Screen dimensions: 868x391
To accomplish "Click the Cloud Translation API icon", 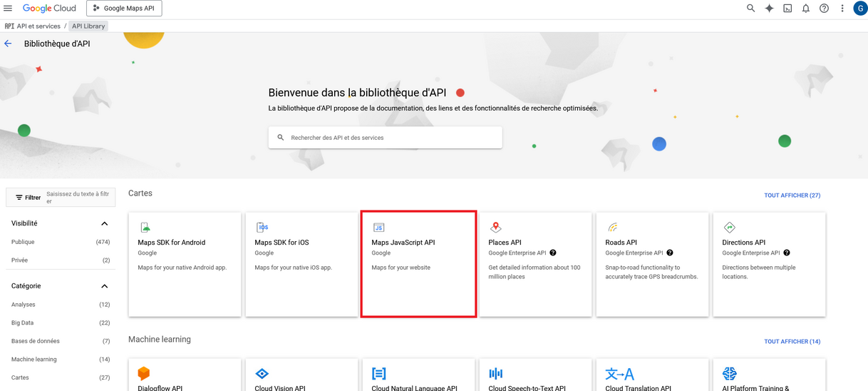I will (x=619, y=373).
